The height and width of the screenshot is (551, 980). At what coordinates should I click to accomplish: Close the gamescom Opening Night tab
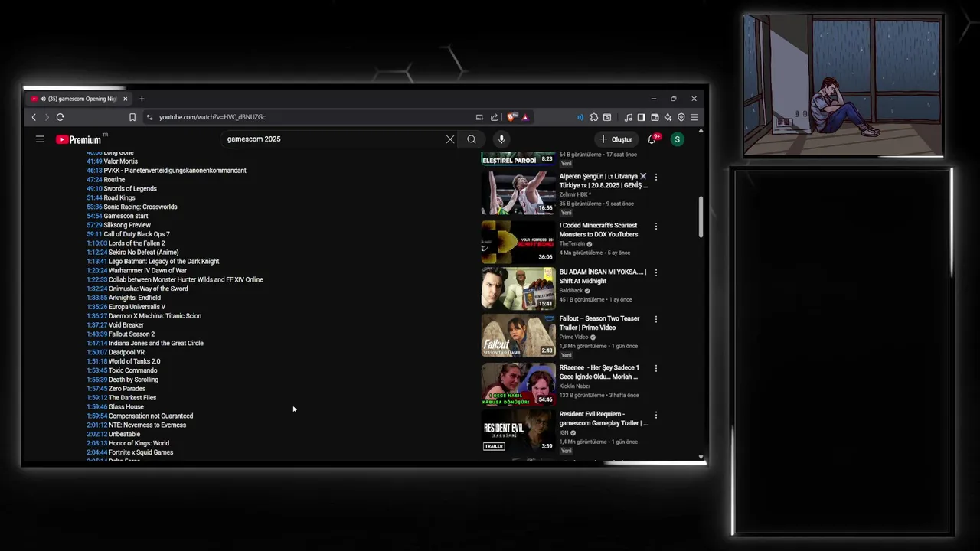point(125,99)
